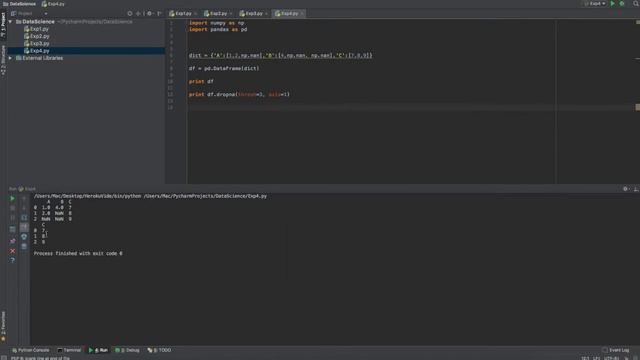Toggle the Favorites tool window side tab
This screenshot has height=360, width=640.
[x=3, y=327]
